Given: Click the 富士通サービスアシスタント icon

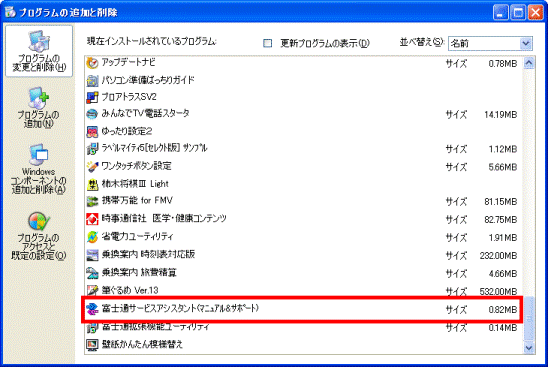Looking at the screenshot, I should (92, 309).
